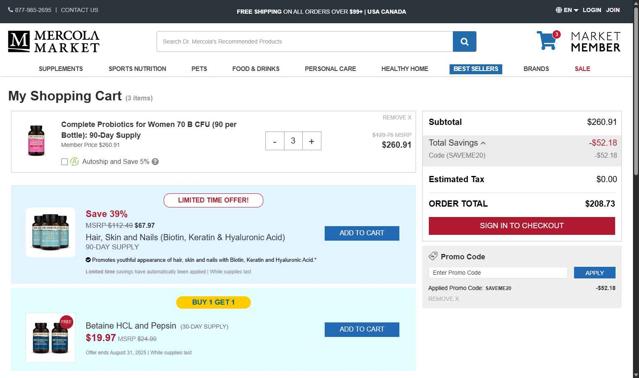
Task: Open the Brands menu
Action: [536, 69]
